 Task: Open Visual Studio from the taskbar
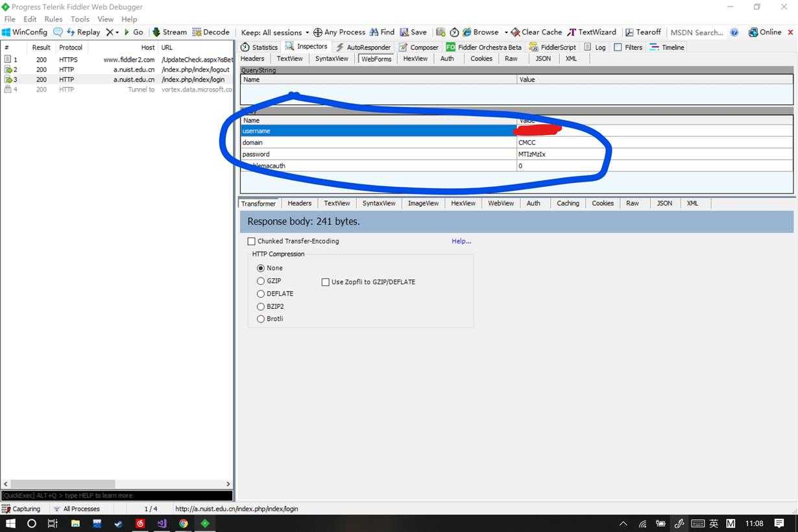pyautogui.click(x=162, y=523)
